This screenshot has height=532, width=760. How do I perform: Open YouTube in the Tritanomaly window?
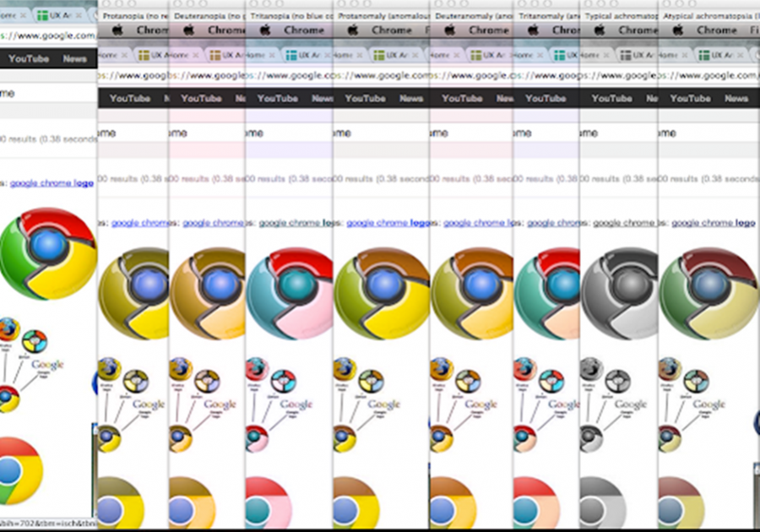pyautogui.click(x=546, y=98)
